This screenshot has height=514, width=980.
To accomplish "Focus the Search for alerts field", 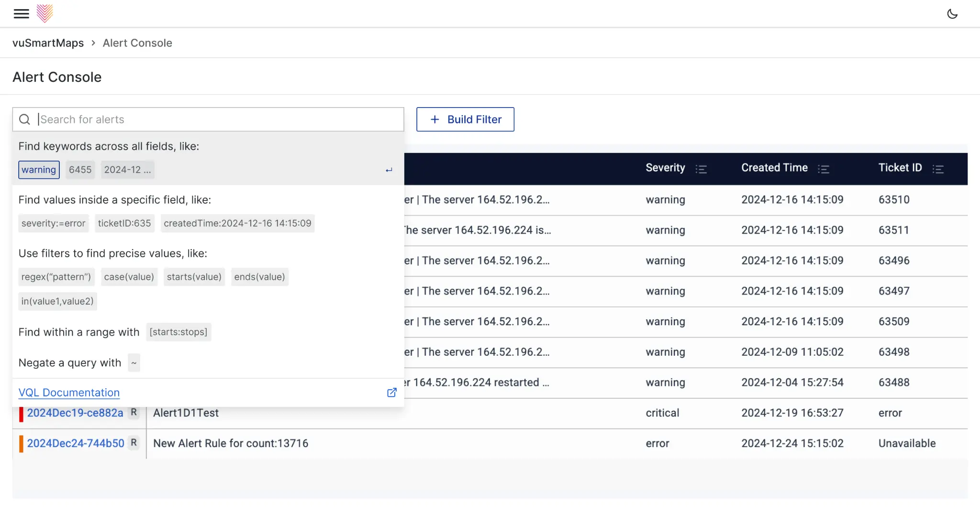I will (x=208, y=119).
